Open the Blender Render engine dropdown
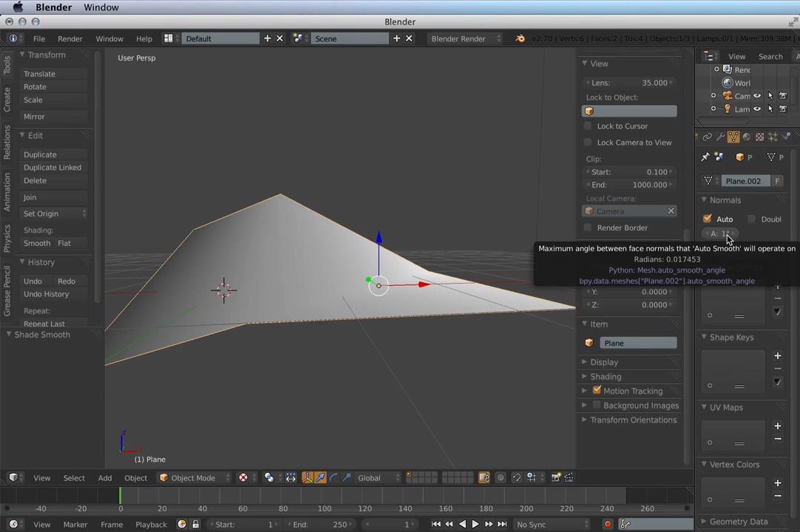Image resolution: width=800 pixels, height=532 pixels. tap(465, 38)
